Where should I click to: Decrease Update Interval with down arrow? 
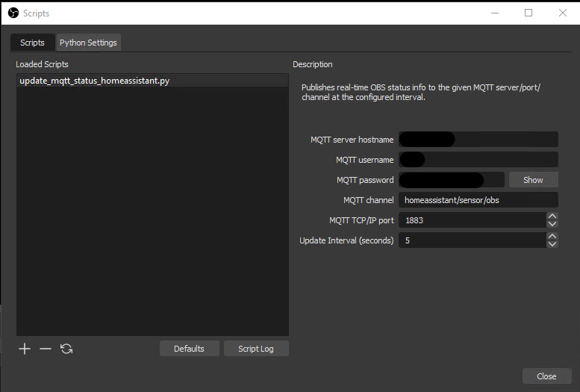552,244
